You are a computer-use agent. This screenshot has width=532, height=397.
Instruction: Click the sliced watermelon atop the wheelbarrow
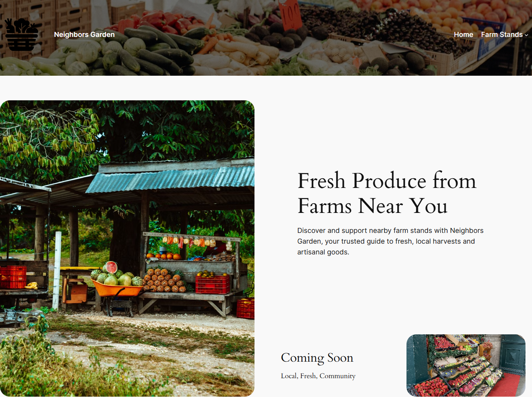[111, 267]
